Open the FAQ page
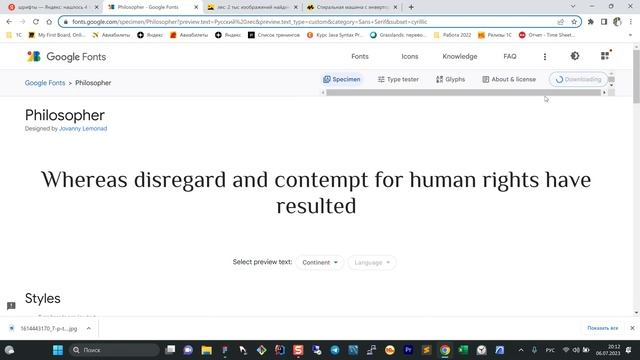640x360 pixels. pos(509,56)
